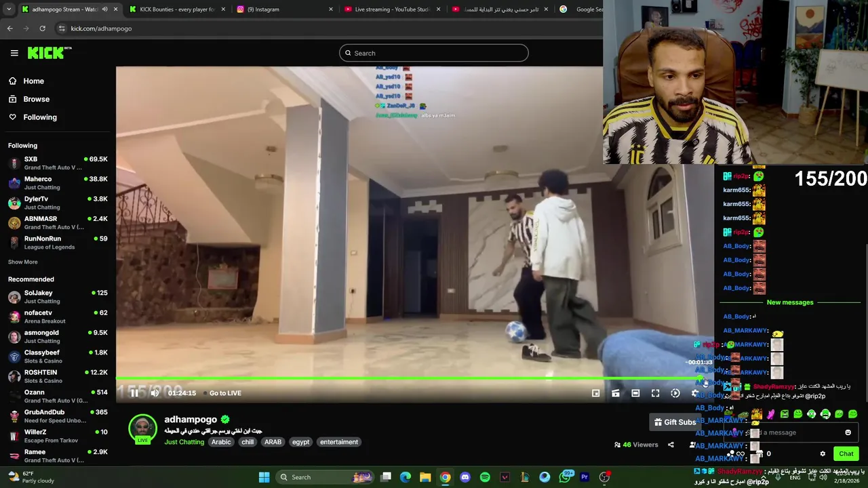Viewport: 868px width, 488px height.
Task: Open Maherco channel in Following list
Action: pyautogui.click(x=58, y=183)
